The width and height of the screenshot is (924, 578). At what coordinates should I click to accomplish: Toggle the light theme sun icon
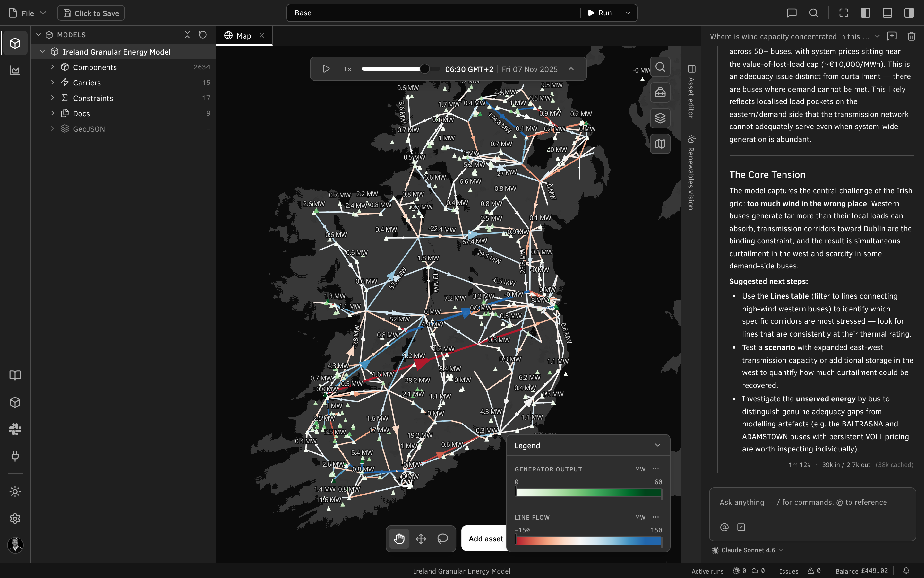point(15,492)
